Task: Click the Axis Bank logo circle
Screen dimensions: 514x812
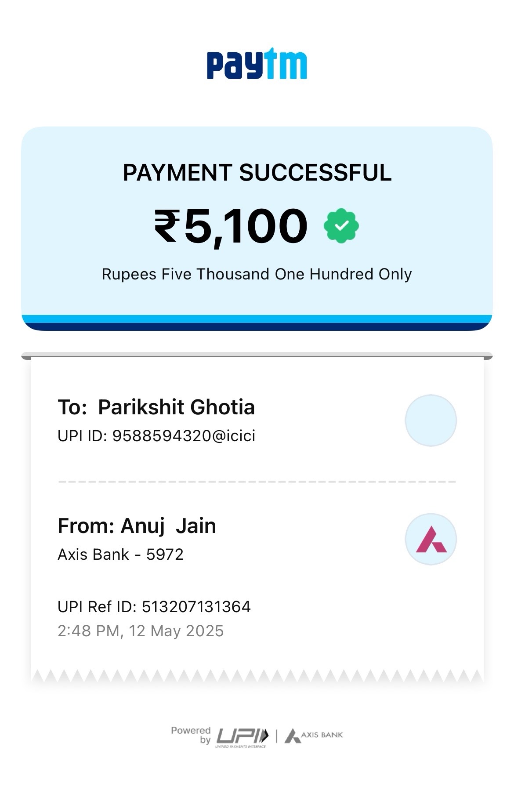Action: coord(431,539)
